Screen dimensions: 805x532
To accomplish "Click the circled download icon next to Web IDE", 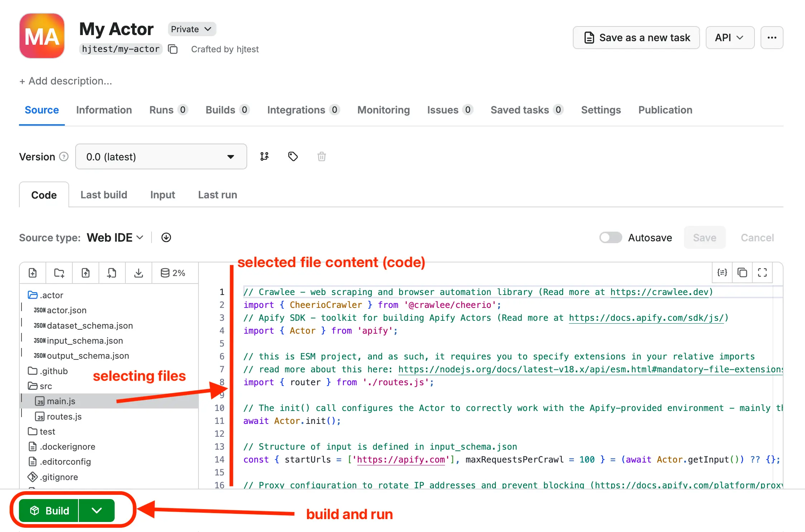I will tap(166, 237).
